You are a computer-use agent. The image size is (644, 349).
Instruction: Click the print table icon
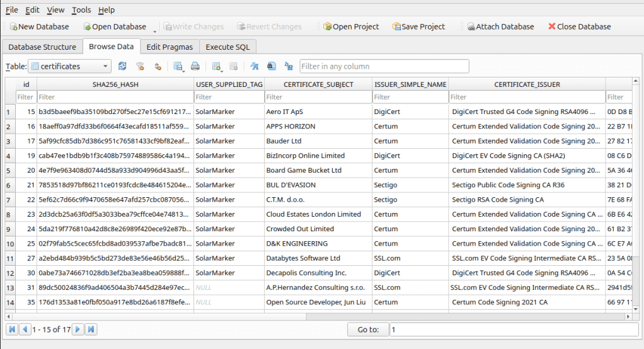(195, 66)
